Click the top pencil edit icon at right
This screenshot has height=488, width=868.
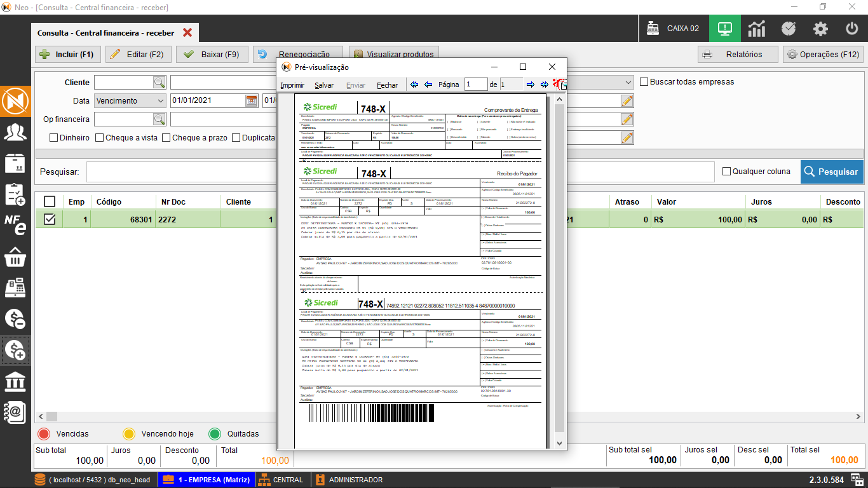[627, 100]
